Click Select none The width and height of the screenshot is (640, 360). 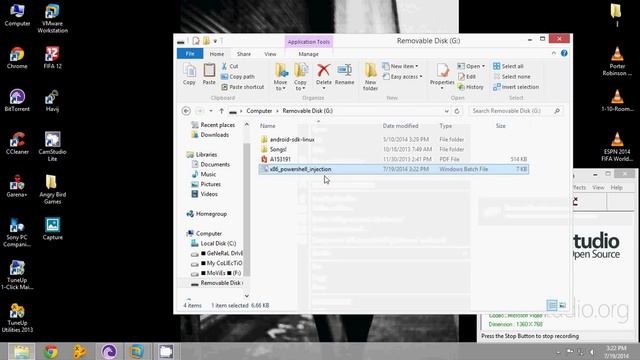511,77
